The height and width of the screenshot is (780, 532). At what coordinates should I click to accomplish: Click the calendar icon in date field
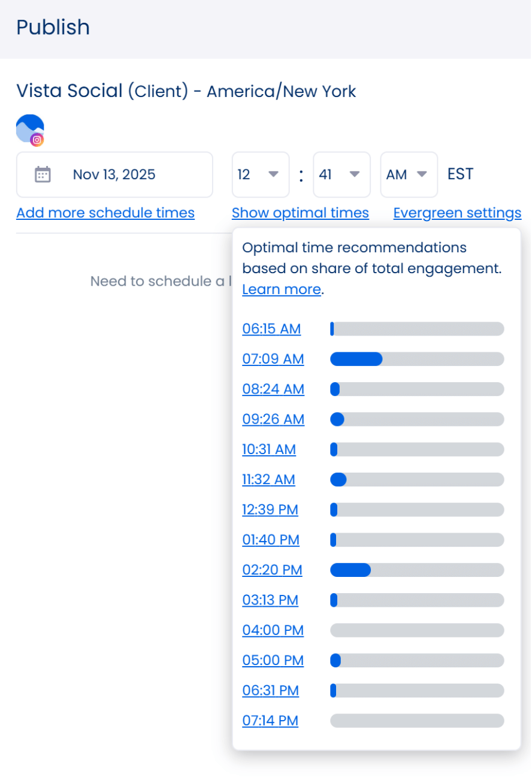pos(43,174)
